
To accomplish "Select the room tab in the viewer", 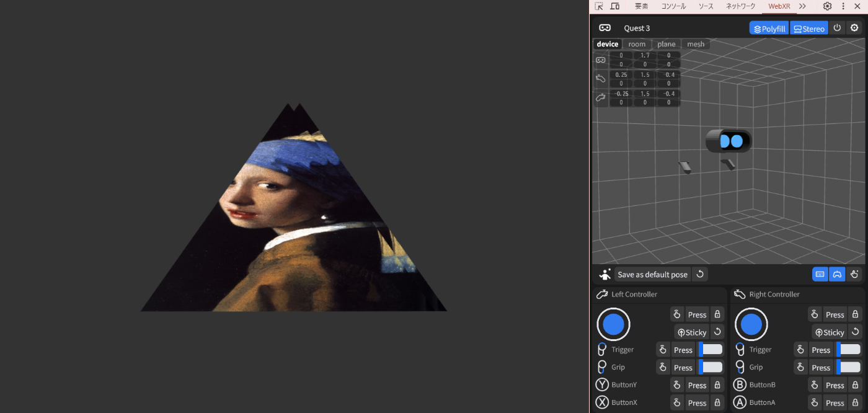I will click(637, 44).
